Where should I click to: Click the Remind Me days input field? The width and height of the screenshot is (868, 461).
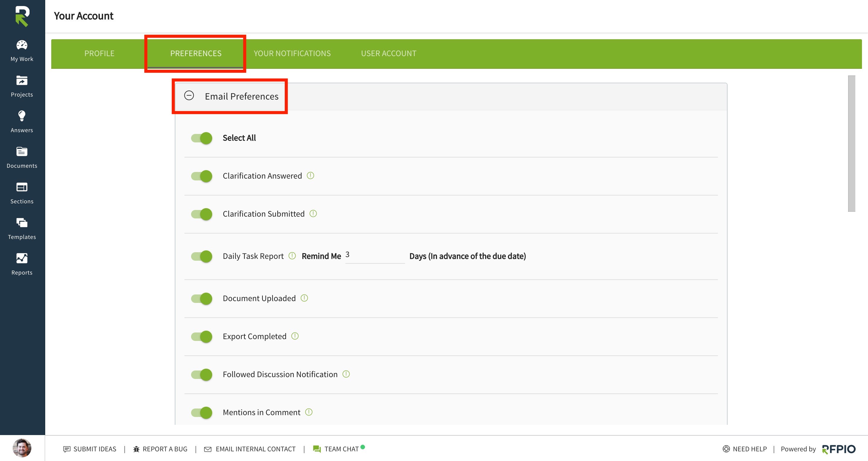tap(375, 256)
